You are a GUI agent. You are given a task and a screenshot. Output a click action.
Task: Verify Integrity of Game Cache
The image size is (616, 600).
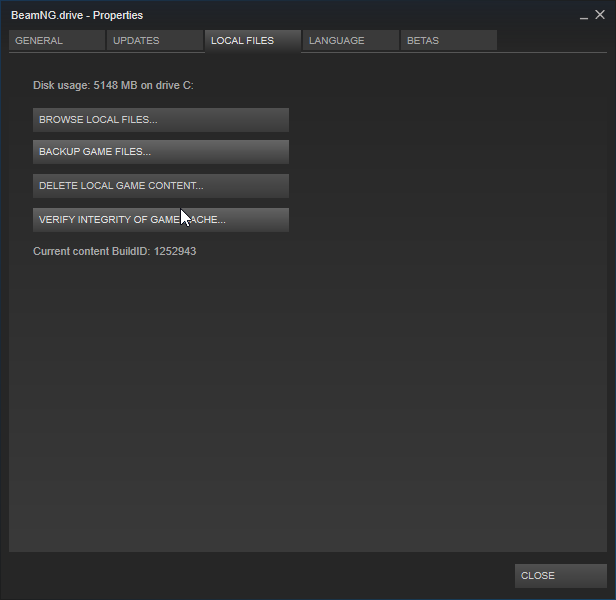[x=161, y=220]
